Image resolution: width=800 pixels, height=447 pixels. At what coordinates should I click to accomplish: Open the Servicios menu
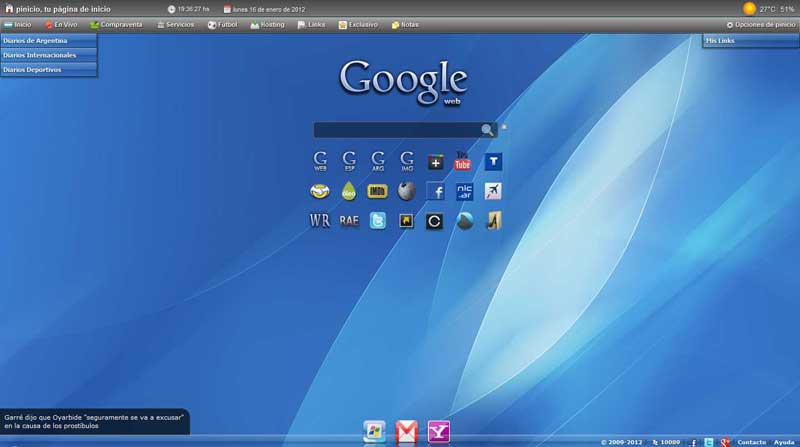(175, 24)
